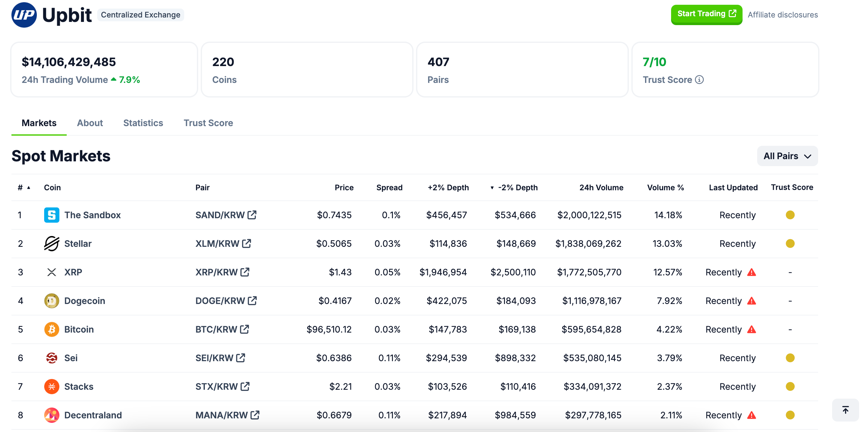Sort by the Trust Score column header

[x=792, y=187]
